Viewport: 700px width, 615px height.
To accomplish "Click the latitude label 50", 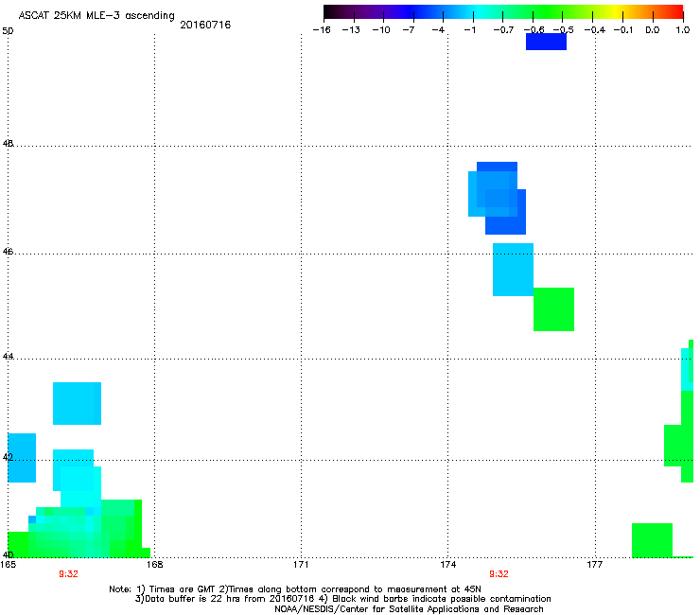I will pos(8,31).
